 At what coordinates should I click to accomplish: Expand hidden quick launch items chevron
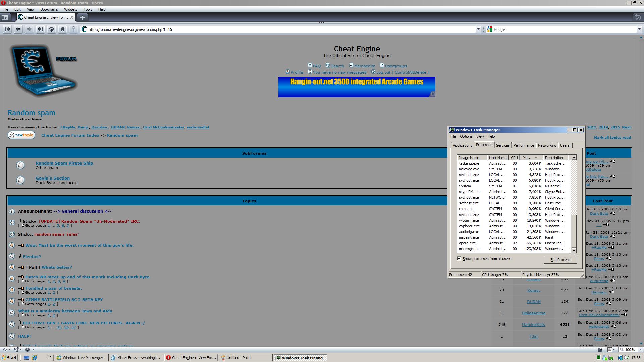[x=49, y=357]
